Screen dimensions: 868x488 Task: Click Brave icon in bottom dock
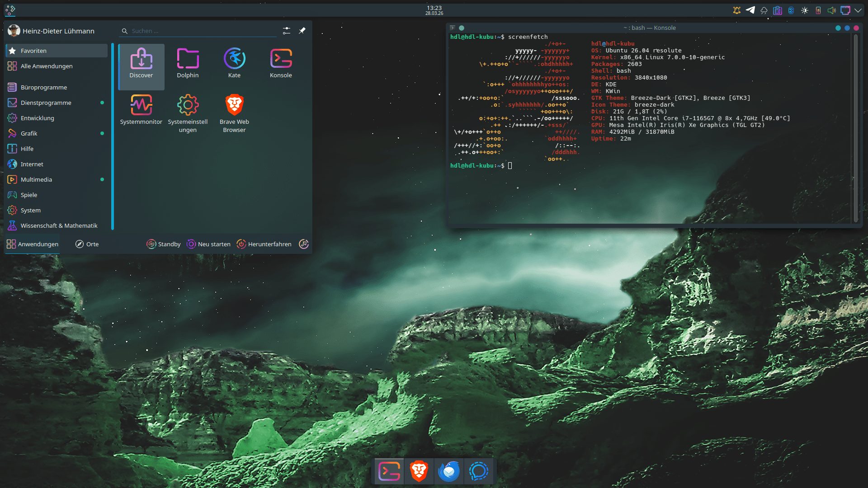pos(419,471)
